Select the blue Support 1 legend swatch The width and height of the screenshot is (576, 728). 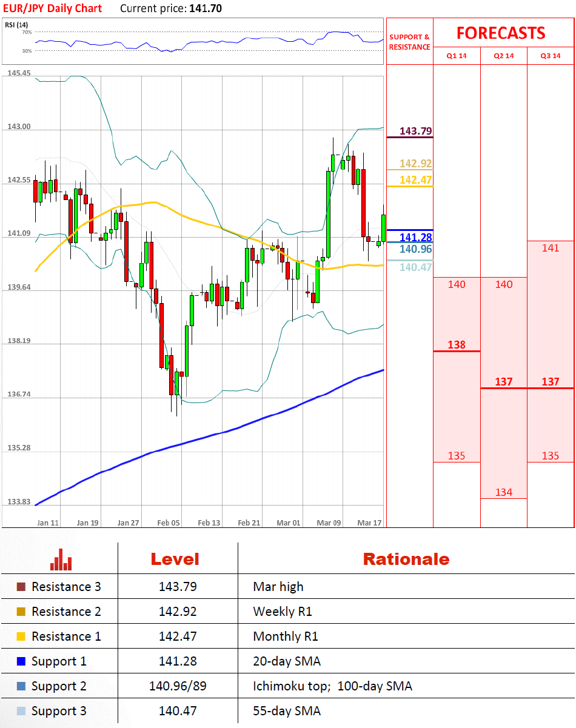[x=21, y=661]
